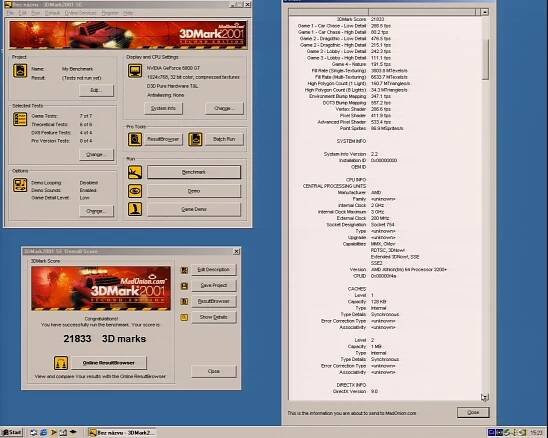The image size is (548, 438).
Task: Open Internet Explorer from quick launch
Action: tap(43, 432)
